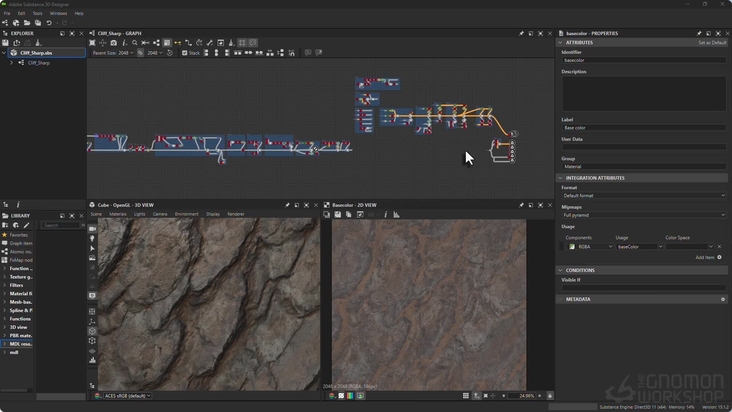This screenshot has width=732, height=412.
Task: Toggle the Stack checkbox
Action: (x=184, y=53)
